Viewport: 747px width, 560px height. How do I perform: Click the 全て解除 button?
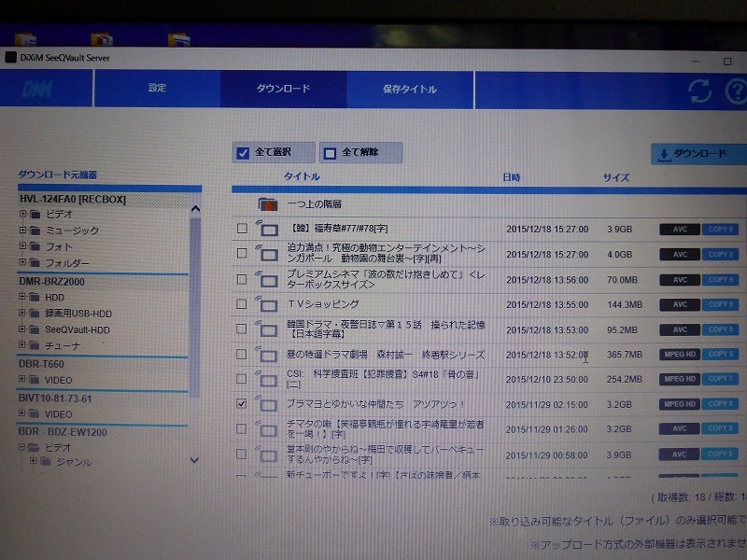361,153
